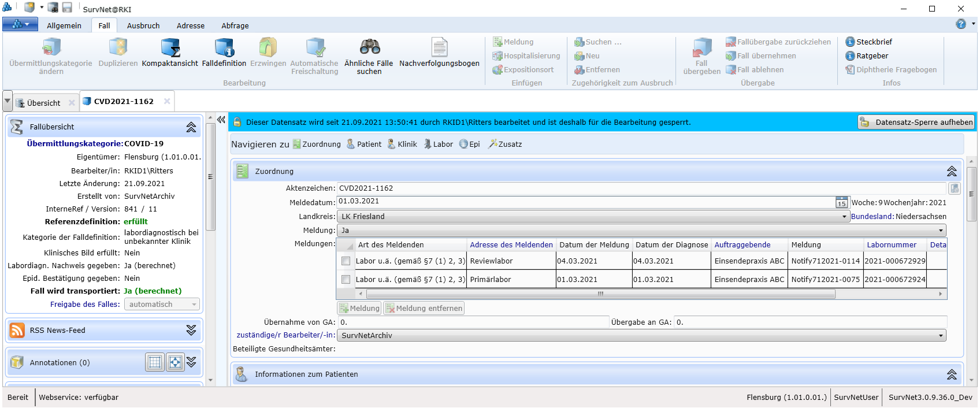The width and height of the screenshot is (980, 408).
Task: Open the Landkreis dropdown
Action: [x=844, y=217]
